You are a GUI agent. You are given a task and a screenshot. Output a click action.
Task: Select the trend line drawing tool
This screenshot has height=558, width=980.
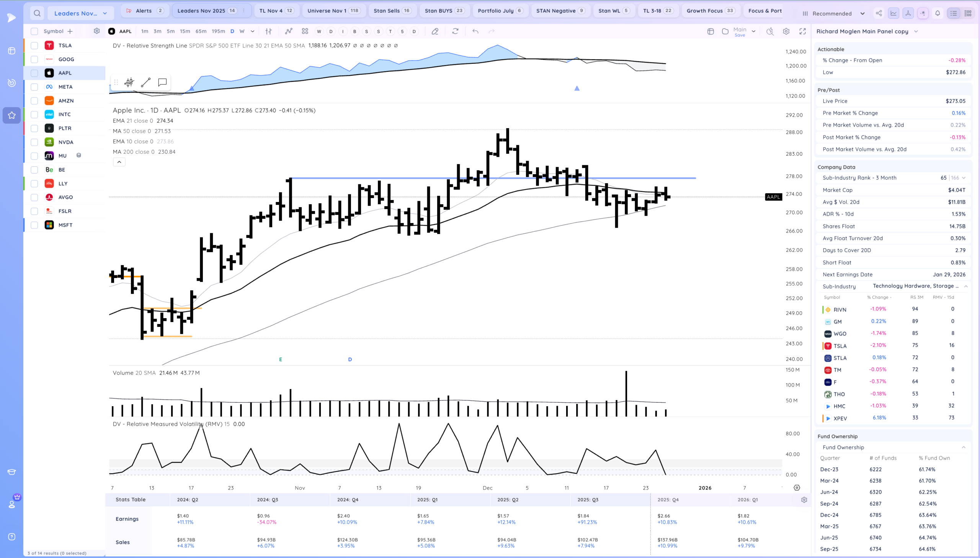point(145,82)
